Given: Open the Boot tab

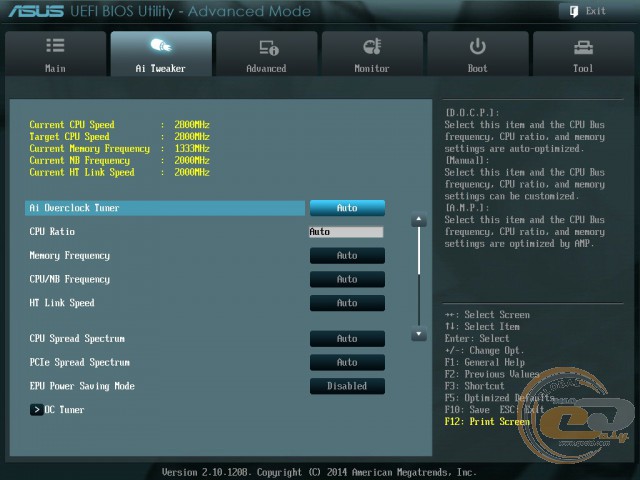Looking at the screenshot, I should (x=478, y=53).
